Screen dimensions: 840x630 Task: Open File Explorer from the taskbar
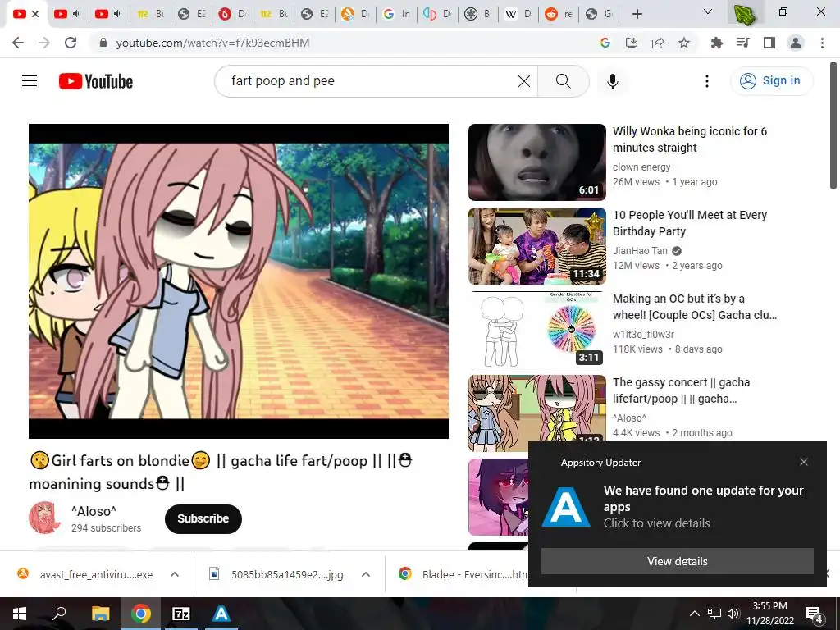[x=100, y=614]
